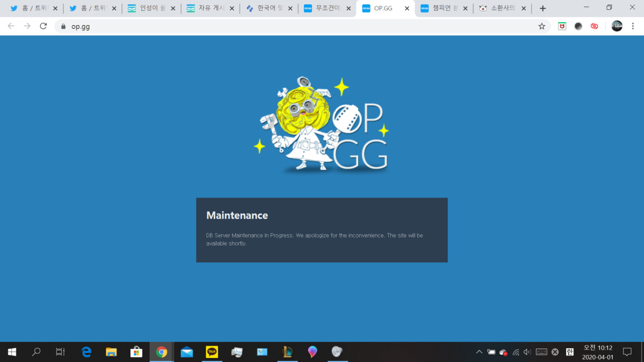
Task: Switch to the second Twitter 홈 tab
Action: 93,8
